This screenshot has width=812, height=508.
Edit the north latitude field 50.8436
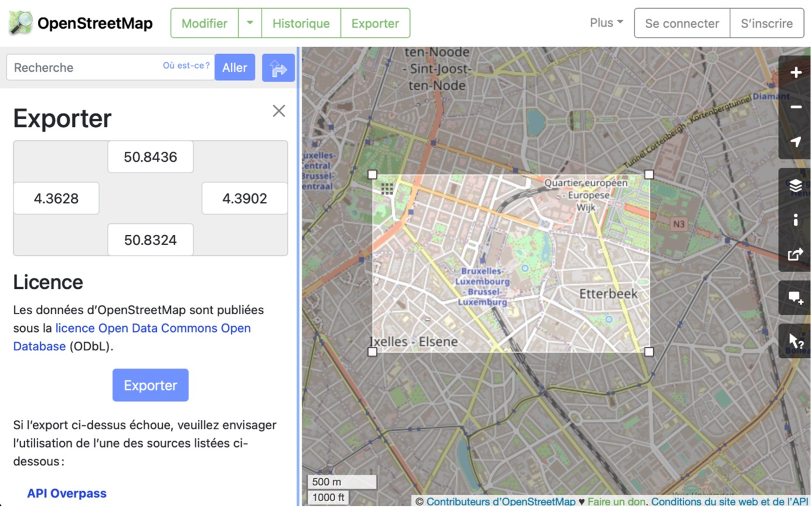pos(150,157)
